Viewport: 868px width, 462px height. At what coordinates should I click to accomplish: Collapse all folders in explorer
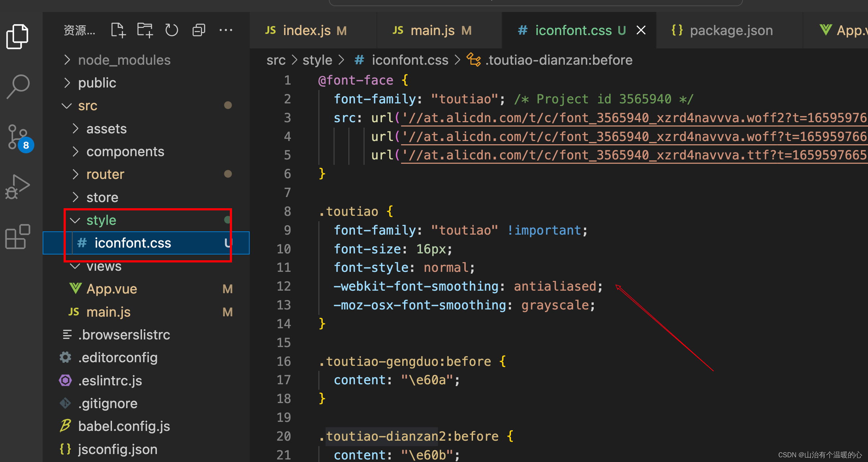(199, 30)
